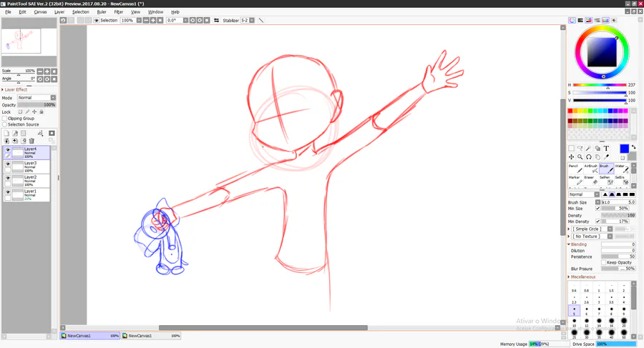
Task: Hide Layer3 using its eye icon
Action: pos(8,164)
